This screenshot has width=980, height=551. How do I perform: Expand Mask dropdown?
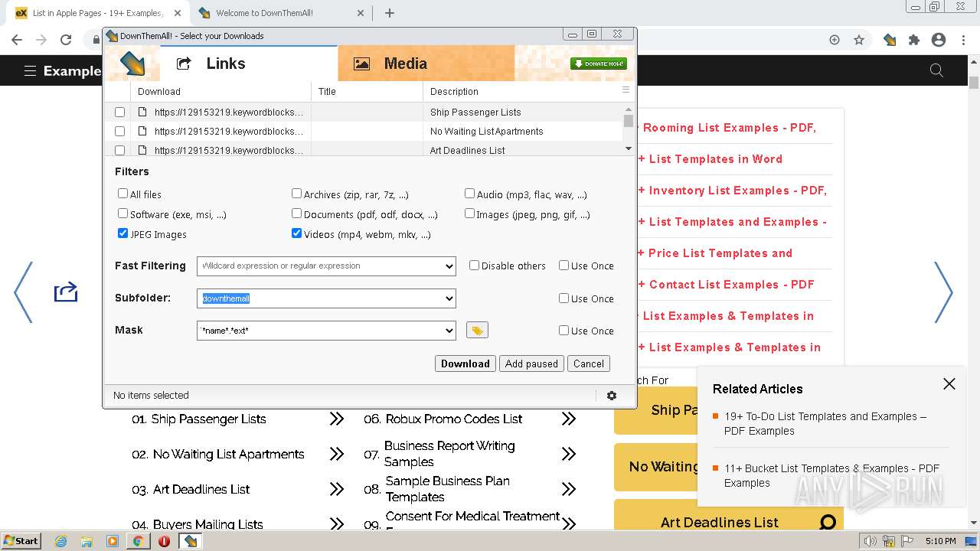point(449,331)
